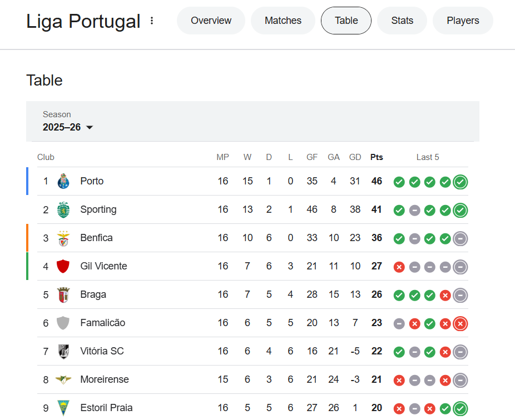Click the Pts column header

(377, 157)
